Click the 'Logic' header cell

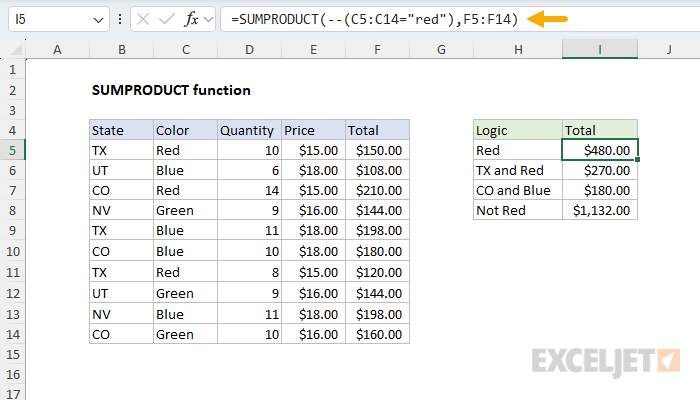pyautogui.click(x=518, y=130)
